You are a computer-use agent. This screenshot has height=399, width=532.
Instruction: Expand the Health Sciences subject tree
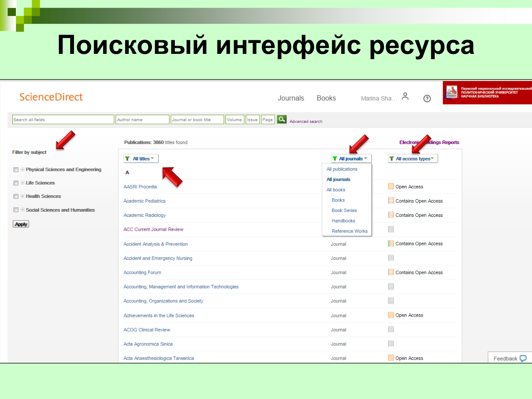(x=23, y=196)
